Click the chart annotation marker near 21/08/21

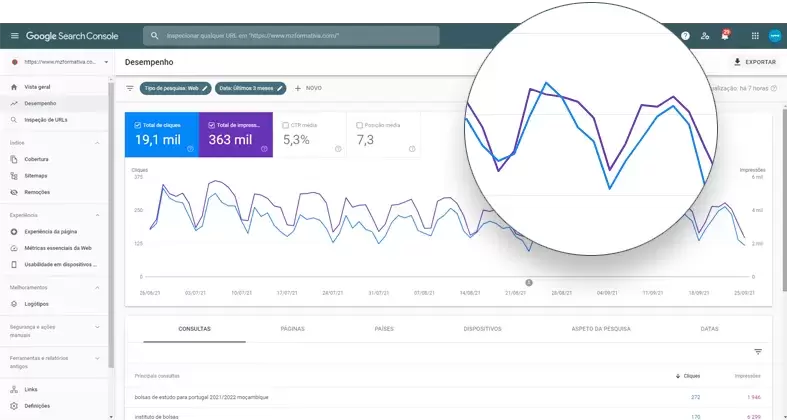pyautogui.click(x=529, y=283)
